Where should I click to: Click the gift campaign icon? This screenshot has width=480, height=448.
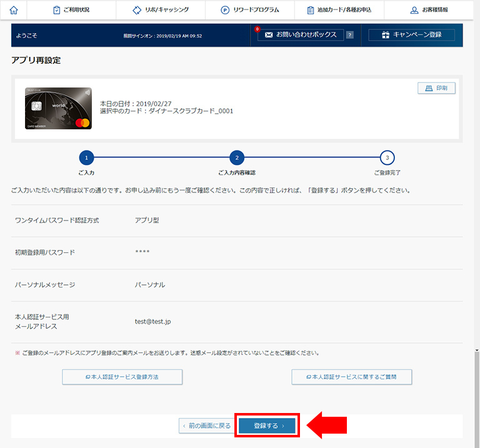(x=386, y=35)
